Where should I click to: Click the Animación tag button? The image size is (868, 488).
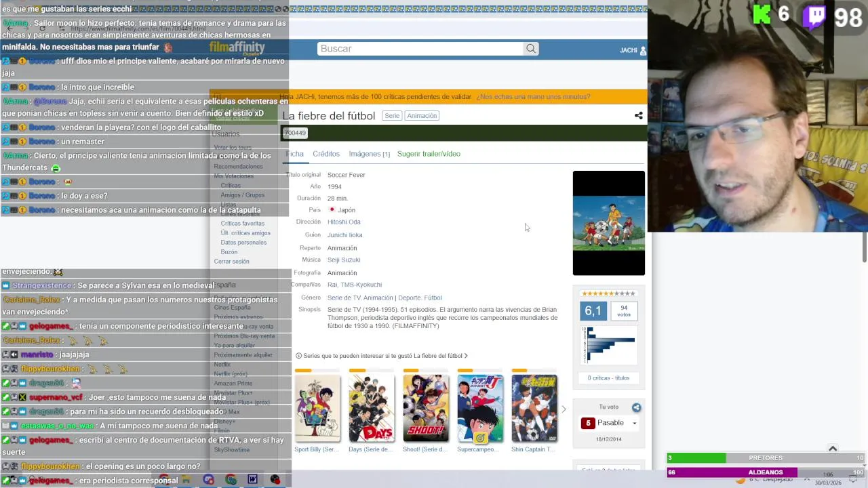point(422,116)
